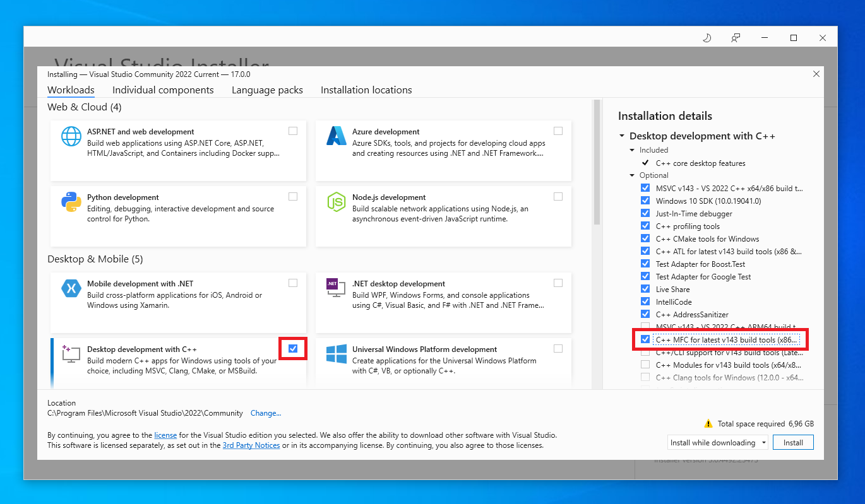Click the Xamarin mobile development icon
The width and height of the screenshot is (865, 504).
click(71, 288)
